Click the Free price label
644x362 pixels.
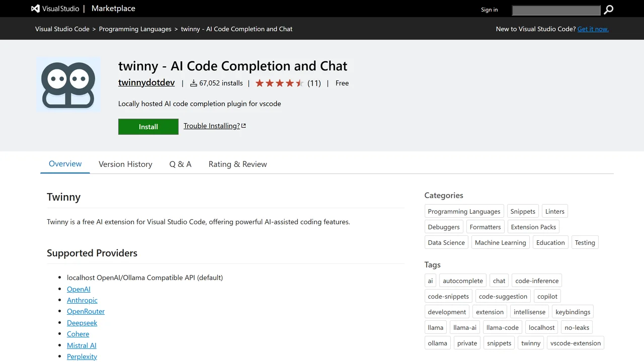click(342, 83)
